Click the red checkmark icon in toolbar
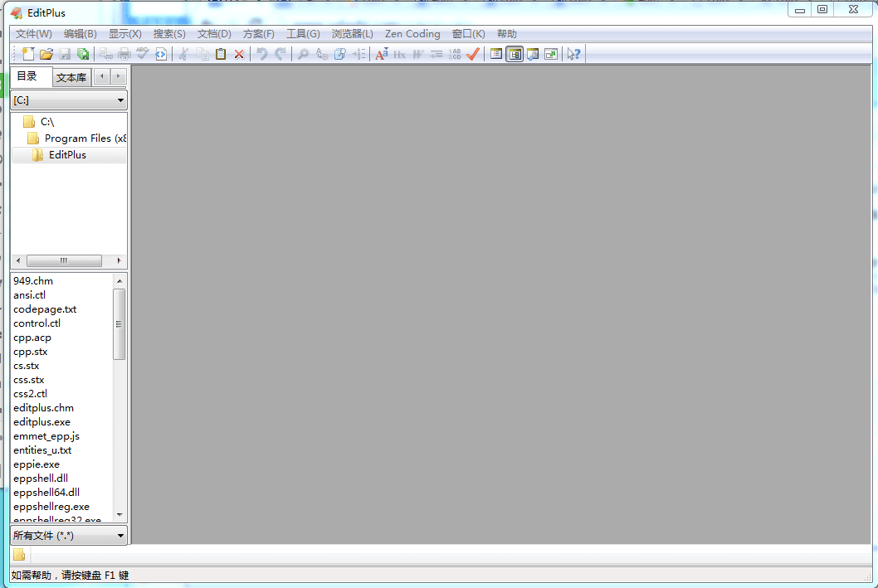Image resolution: width=878 pixels, height=588 pixels. click(473, 54)
